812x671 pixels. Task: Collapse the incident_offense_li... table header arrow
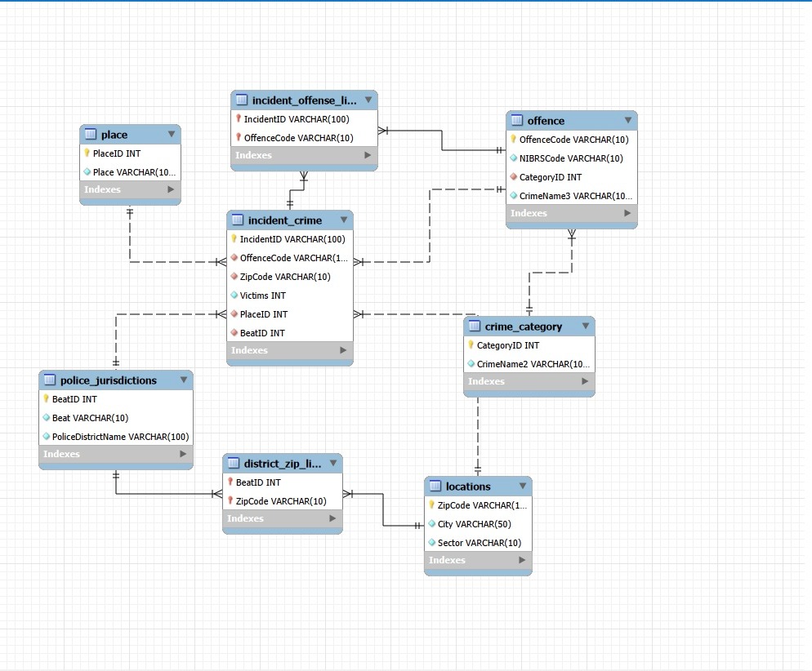pos(368,100)
